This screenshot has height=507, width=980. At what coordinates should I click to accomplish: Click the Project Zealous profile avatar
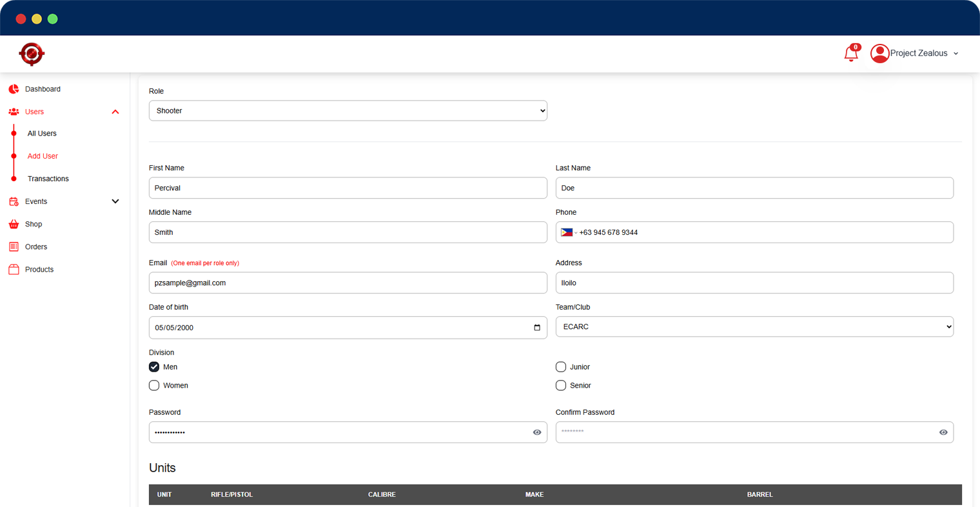click(879, 54)
